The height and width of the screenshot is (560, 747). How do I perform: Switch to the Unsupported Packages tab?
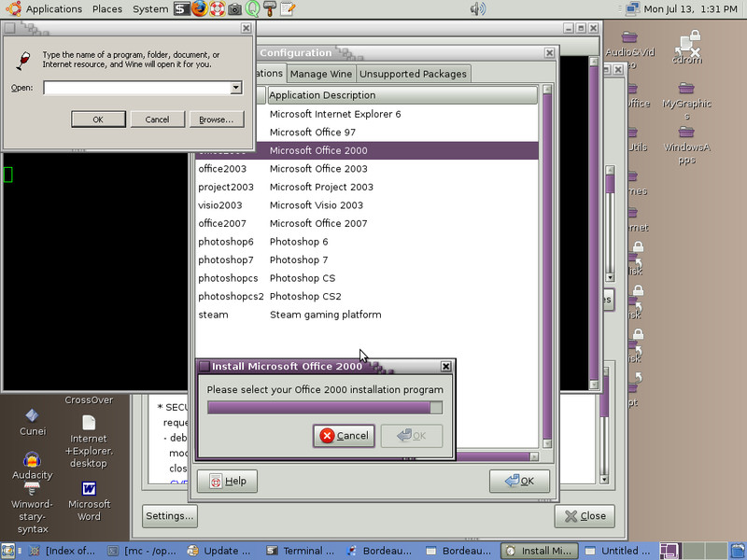click(x=413, y=74)
